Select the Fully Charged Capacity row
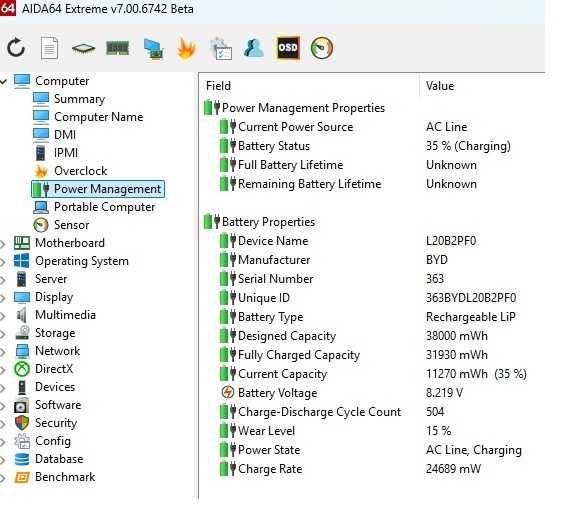Viewport: 576px width, 528px height. [354, 355]
